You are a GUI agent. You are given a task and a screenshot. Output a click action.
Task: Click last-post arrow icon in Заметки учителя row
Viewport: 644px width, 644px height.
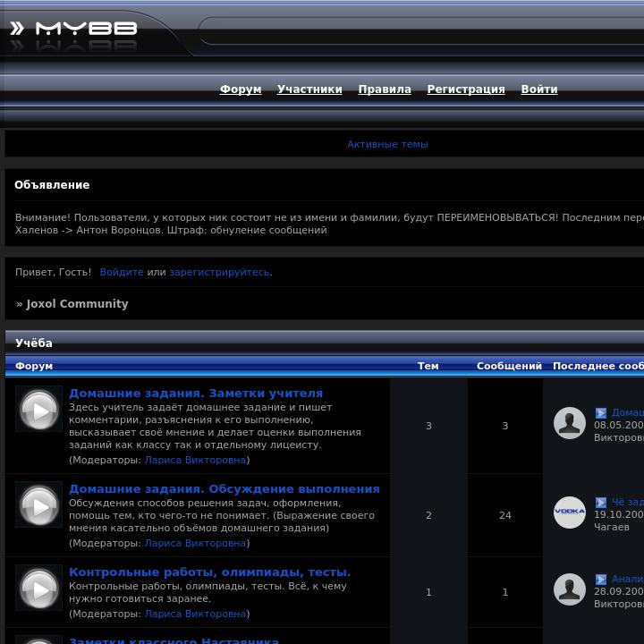tap(601, 412)
